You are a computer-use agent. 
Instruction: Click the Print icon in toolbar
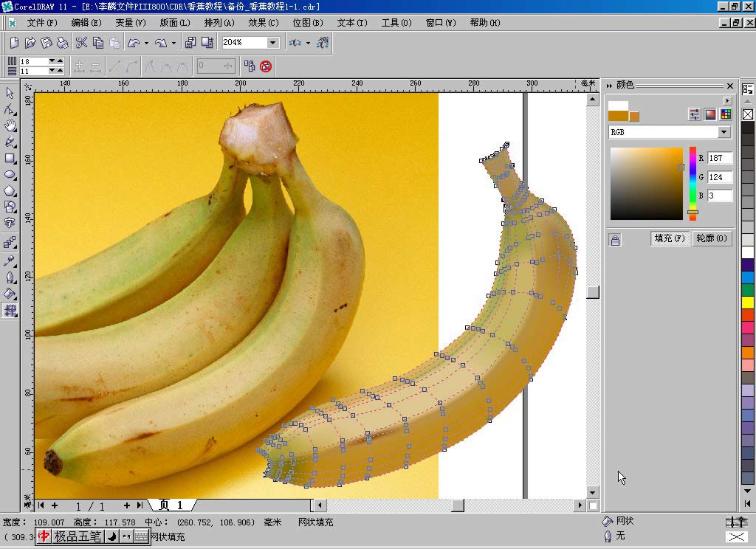pos(63,43)
